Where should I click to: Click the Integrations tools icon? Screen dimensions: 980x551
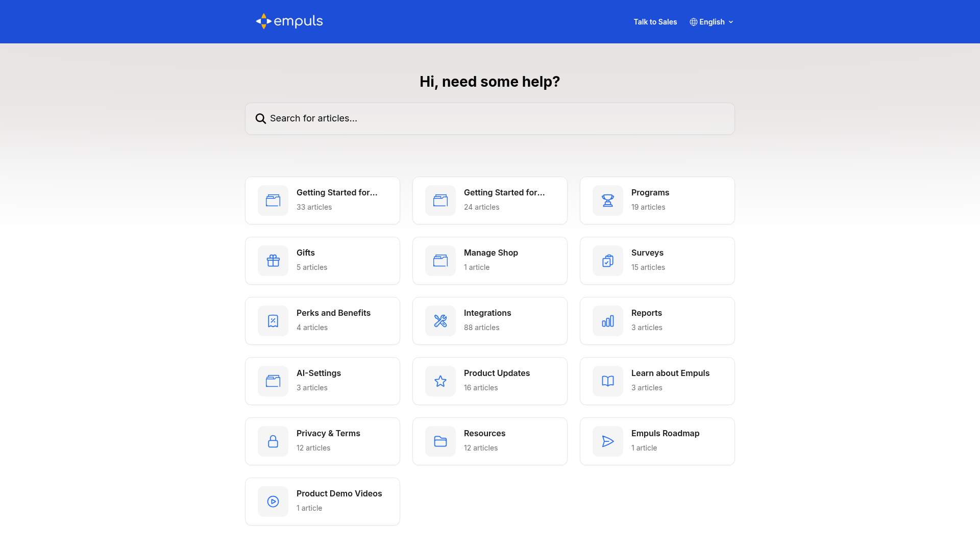click(440, 321)
